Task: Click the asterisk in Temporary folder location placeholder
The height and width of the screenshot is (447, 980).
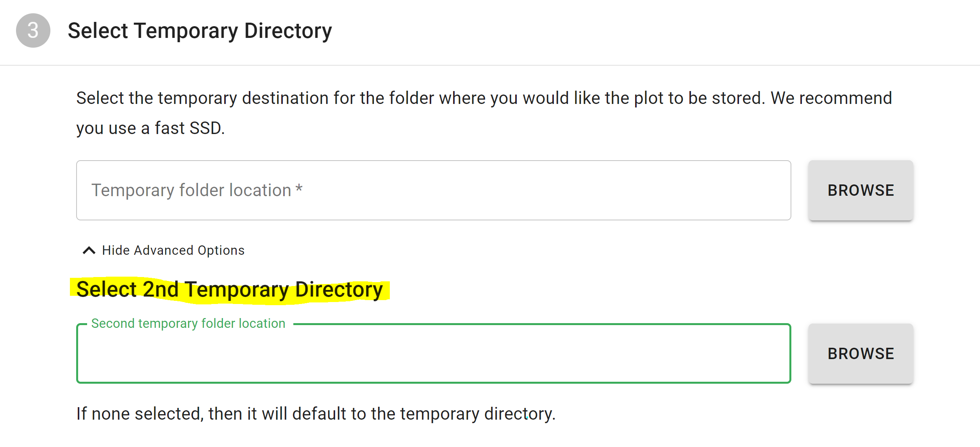Action: click(299, 188)
